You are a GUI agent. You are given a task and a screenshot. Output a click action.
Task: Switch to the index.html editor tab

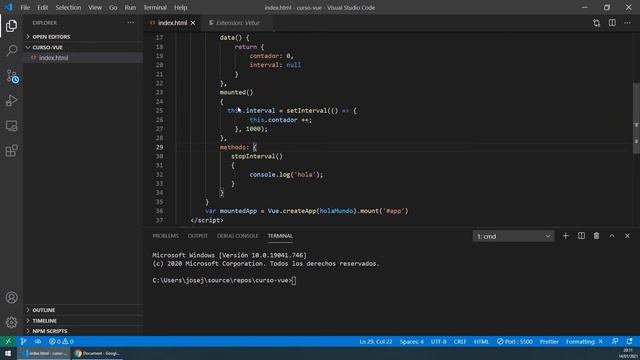point(172,23)
